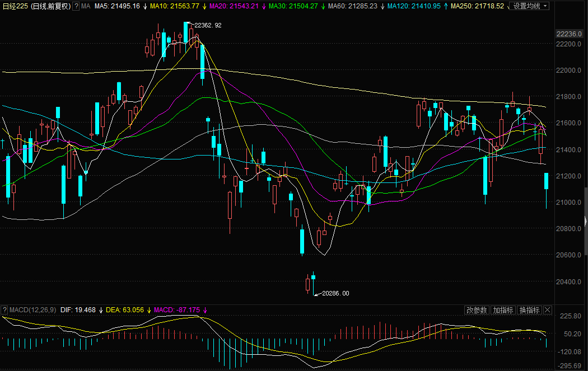Click the 22200.0 price axis label
The height and width of the screenshot is (371, 588).
(x=569, y=44)
